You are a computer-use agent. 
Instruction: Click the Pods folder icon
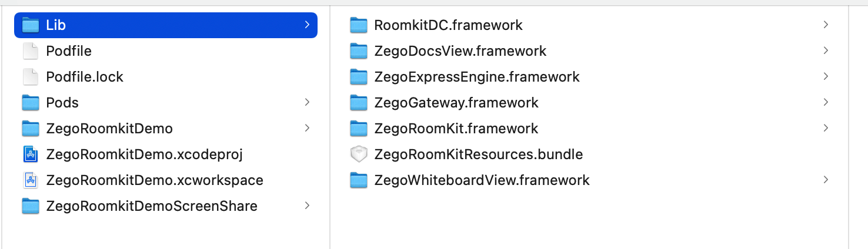pos(31,103)
